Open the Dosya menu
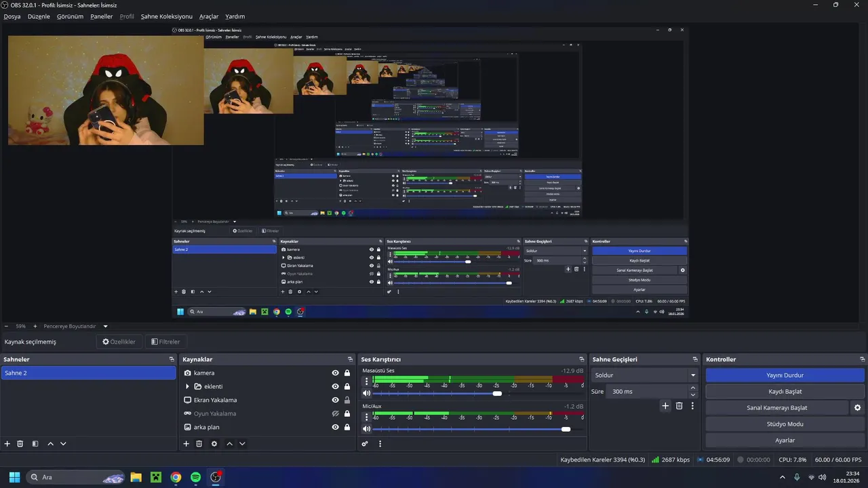 [12, 16]
